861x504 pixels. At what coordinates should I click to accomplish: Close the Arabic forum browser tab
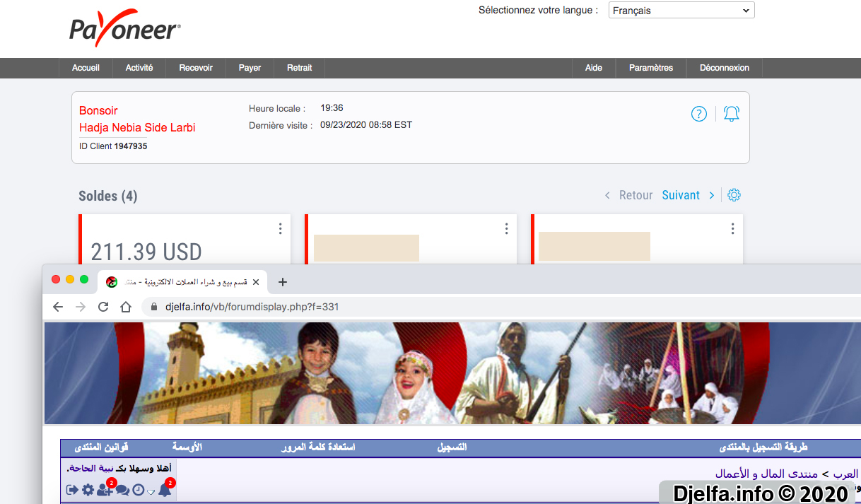coord(256,282)
